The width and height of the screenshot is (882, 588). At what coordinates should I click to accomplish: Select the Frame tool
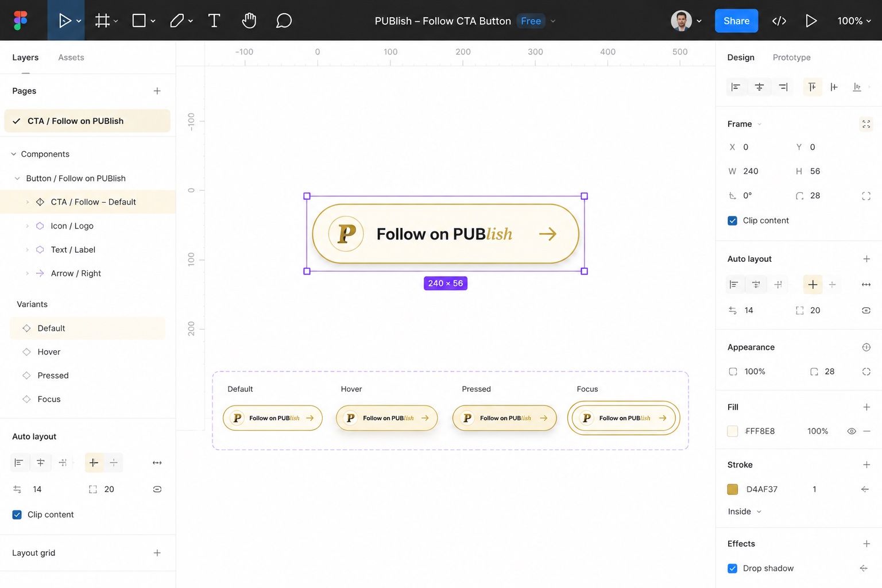pyautogui.click(x=102, y=21)
